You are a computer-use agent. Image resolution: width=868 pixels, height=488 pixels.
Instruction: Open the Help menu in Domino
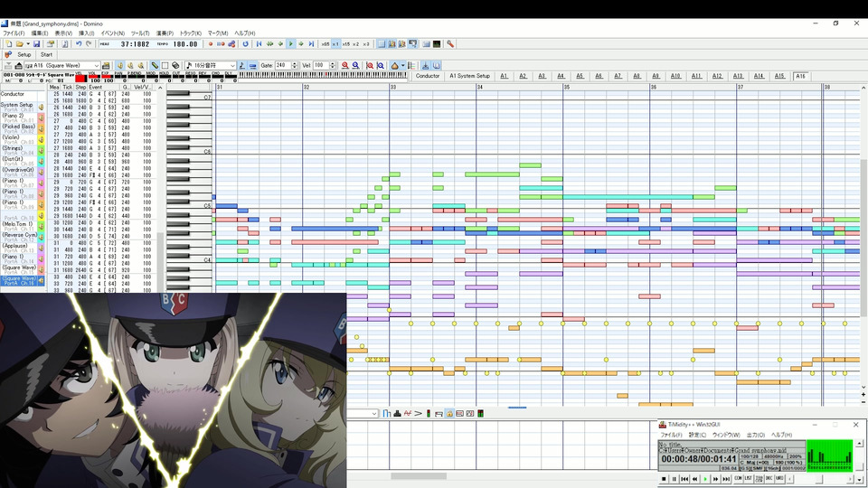click(245, 33)
